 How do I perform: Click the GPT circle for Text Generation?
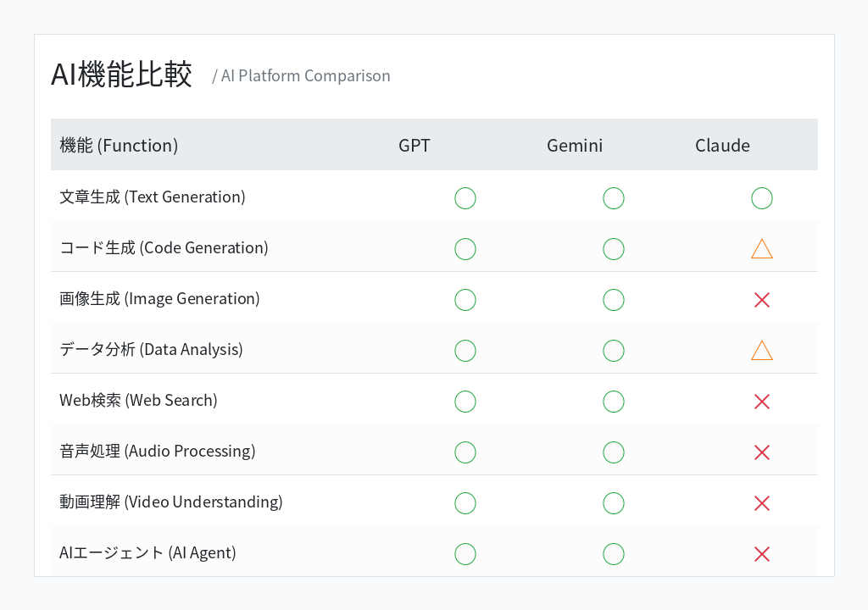coord(465,198)
